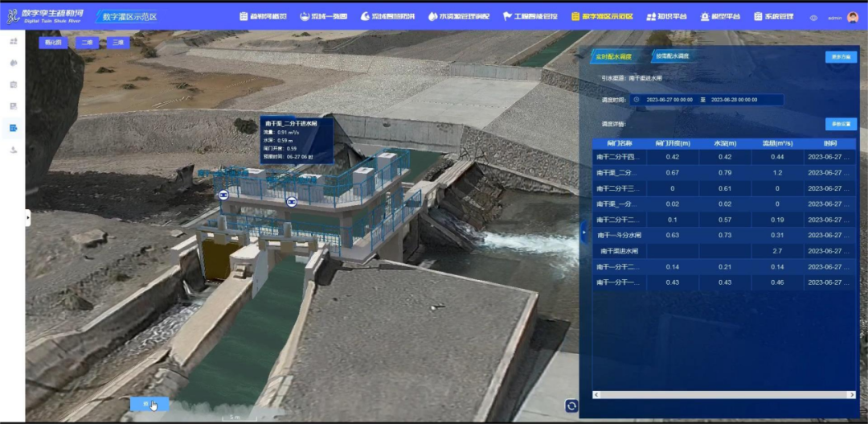Click flow value 1.2

coord(777,173)
